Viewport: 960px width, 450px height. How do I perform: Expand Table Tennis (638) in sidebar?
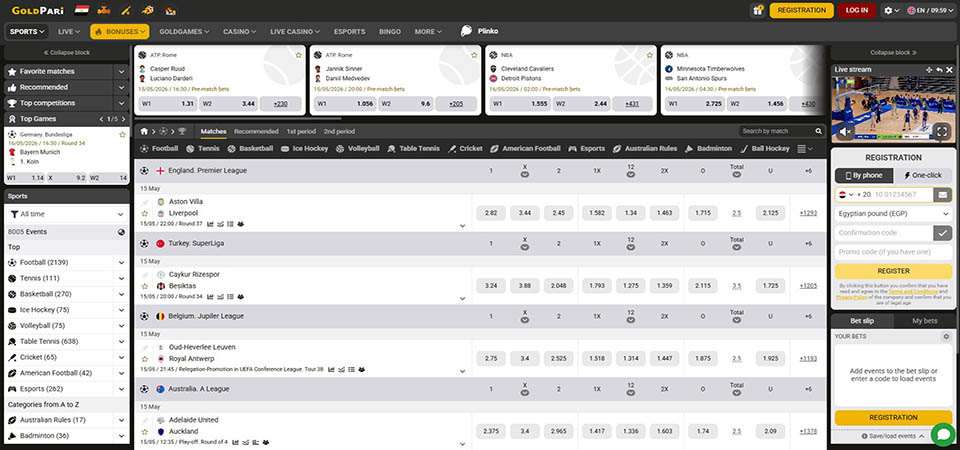click(x=121, y=342)
